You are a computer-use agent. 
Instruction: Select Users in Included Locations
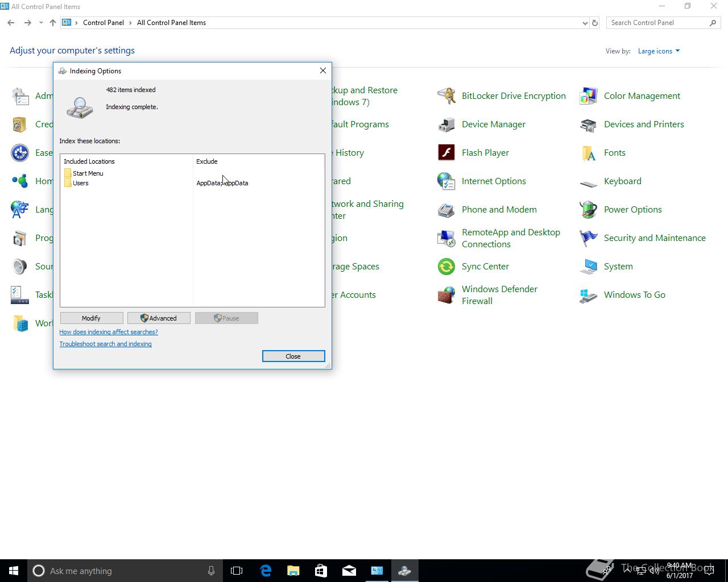81,183
